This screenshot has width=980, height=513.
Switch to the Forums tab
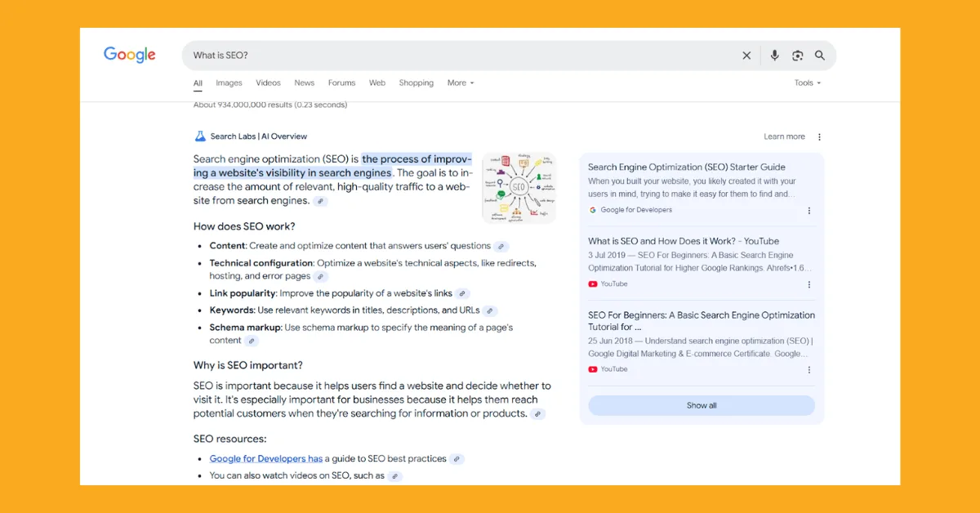(x=341, y=83)
